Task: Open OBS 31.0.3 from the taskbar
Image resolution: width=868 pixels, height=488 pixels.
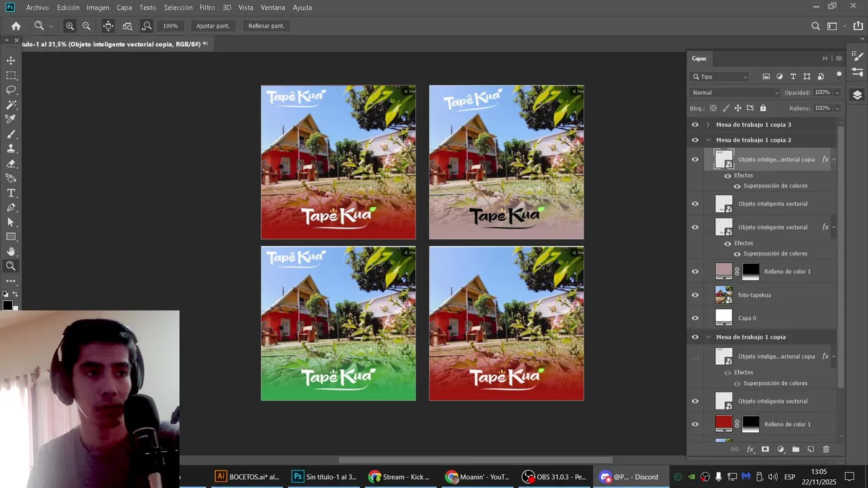Action: pos(555,476)
